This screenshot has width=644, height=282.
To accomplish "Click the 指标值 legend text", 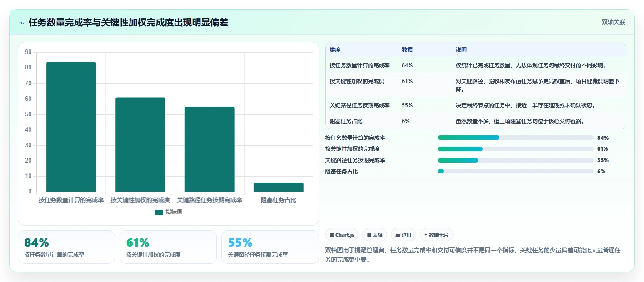I will click(174, 212).
